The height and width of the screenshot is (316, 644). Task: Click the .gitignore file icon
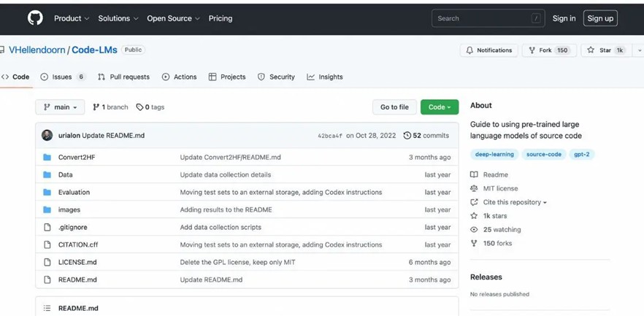pyautogui.click(x=47, y=228)
